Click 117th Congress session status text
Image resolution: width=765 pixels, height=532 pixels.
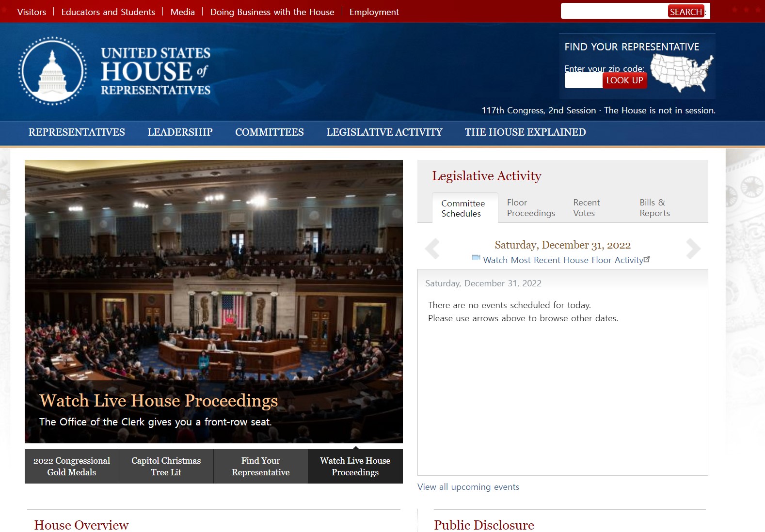coord(598,110)
